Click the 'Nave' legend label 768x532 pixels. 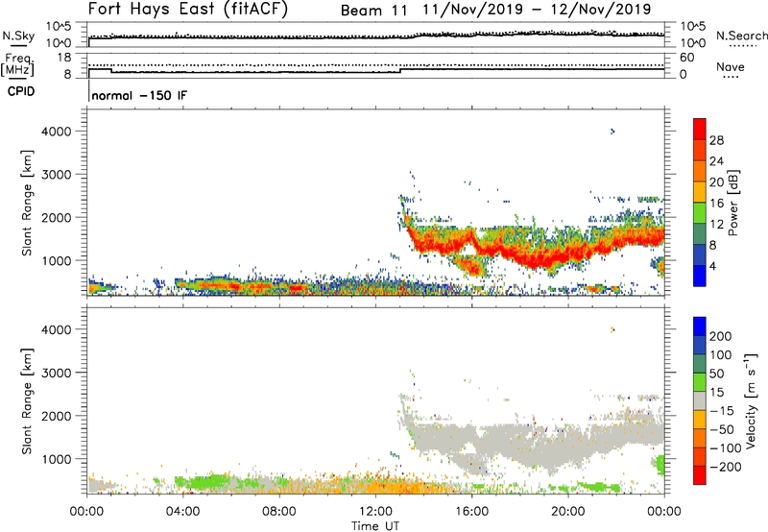click(730, 67)
